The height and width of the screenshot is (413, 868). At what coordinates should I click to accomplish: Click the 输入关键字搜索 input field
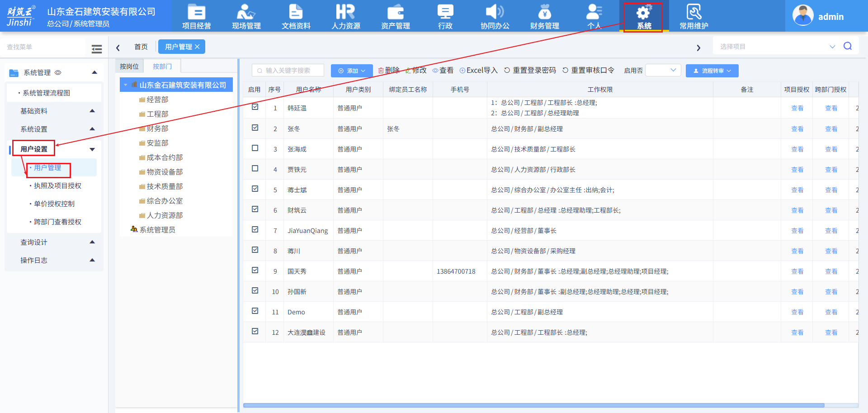click(x=288, y=70)
